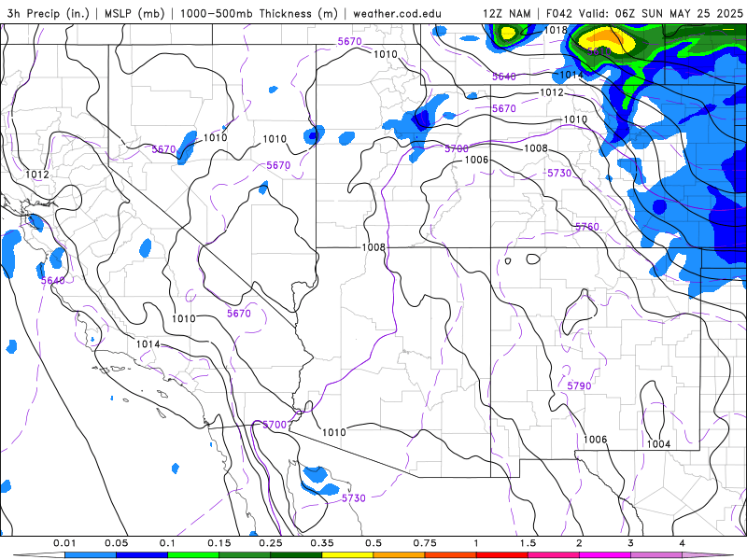Viewport: 747px width, 560px height.
Task: Pick the magenta legend color swatch
Action: [x=605, y=555]
